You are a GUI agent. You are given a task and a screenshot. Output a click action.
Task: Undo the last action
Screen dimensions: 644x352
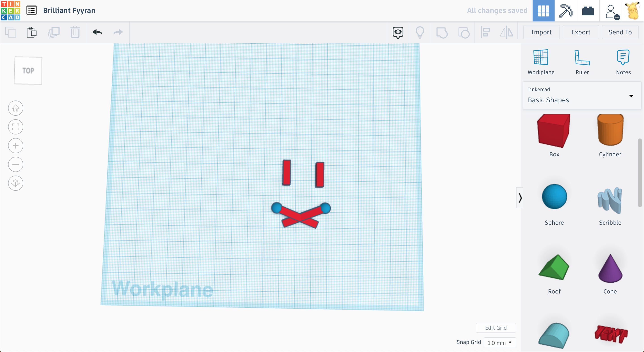pyautogui.click(x=97, y=32)
